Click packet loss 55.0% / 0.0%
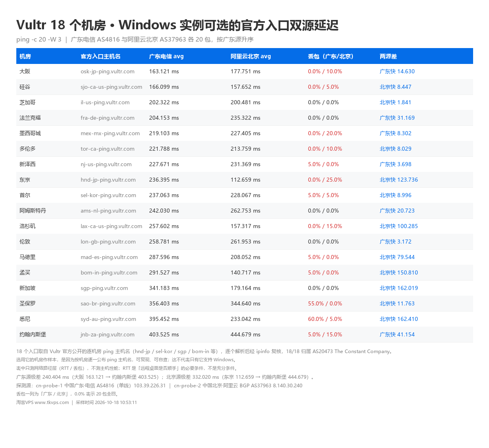The height and width of the screenshot is (448, 489). click(x=325, y=303)
